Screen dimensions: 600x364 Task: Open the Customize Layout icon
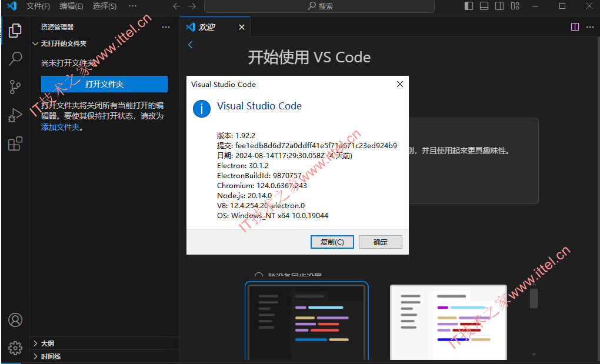coord(515,6)
